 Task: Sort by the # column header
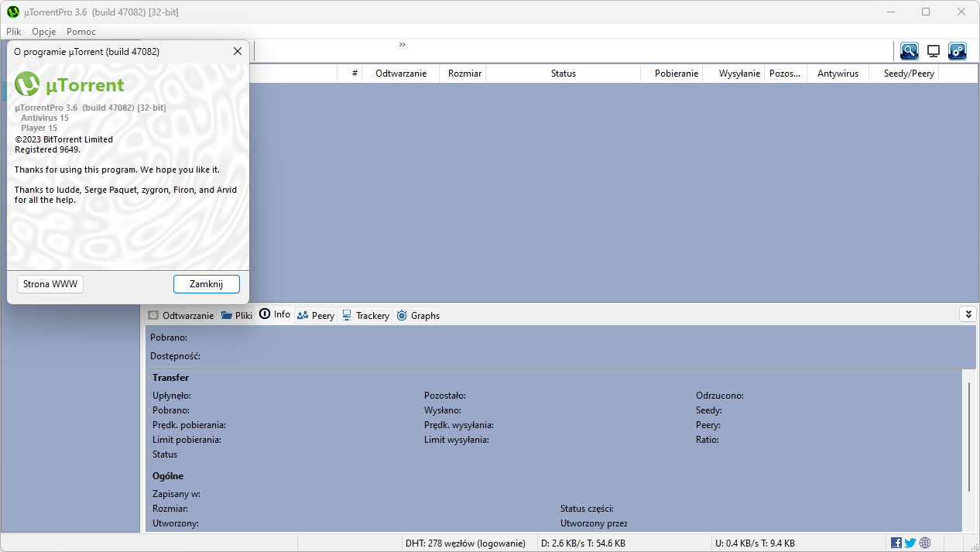point(350,74)
